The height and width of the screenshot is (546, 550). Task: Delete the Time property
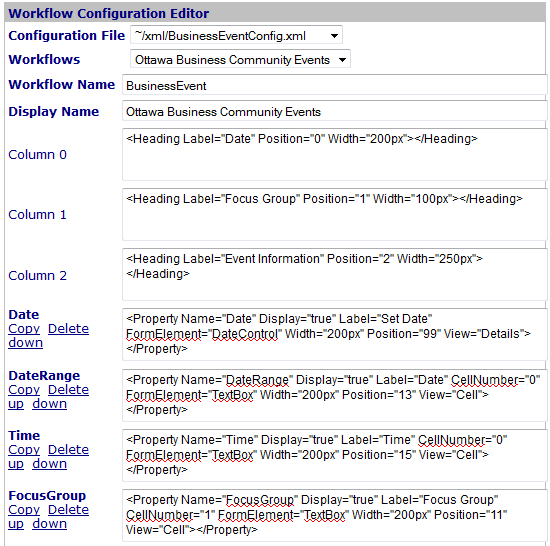tap(68, 450)
